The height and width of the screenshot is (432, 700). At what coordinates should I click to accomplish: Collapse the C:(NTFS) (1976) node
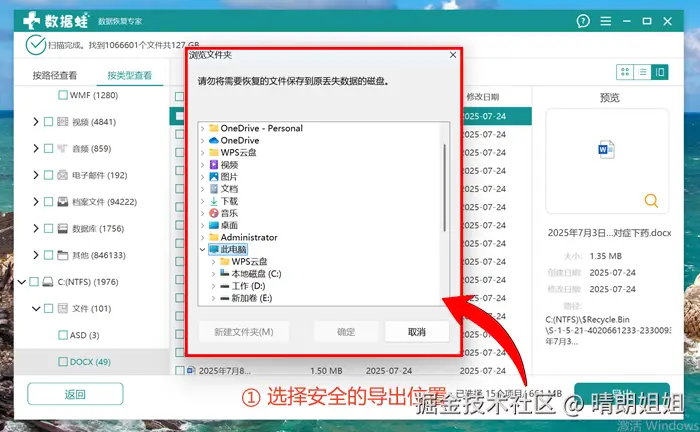(21, 282)
